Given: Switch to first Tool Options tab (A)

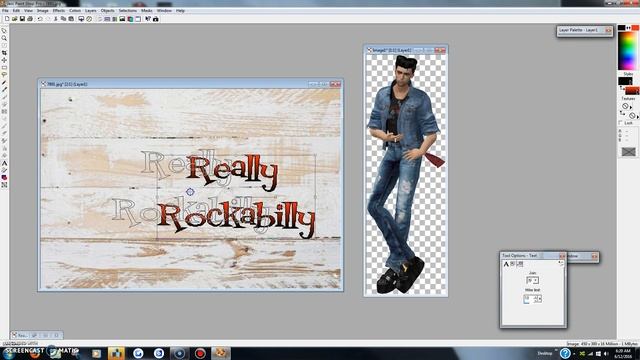Looking at the screenshot, I should click(x=506, y=264).
